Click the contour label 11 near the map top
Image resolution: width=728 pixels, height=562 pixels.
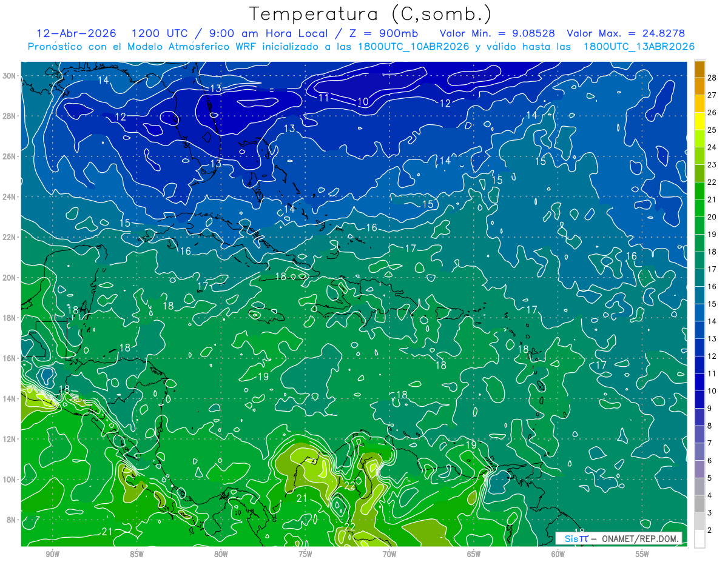pos(323,98)
